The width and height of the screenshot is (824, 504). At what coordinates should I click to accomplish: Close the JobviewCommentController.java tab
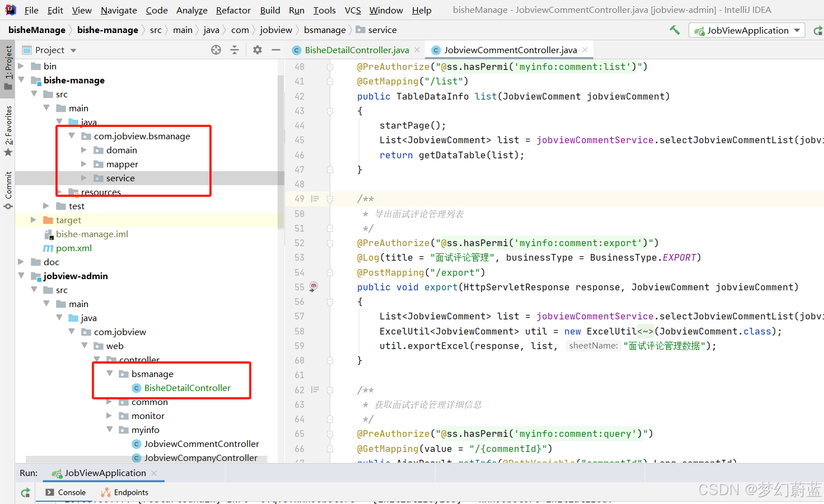pos(585,50)
